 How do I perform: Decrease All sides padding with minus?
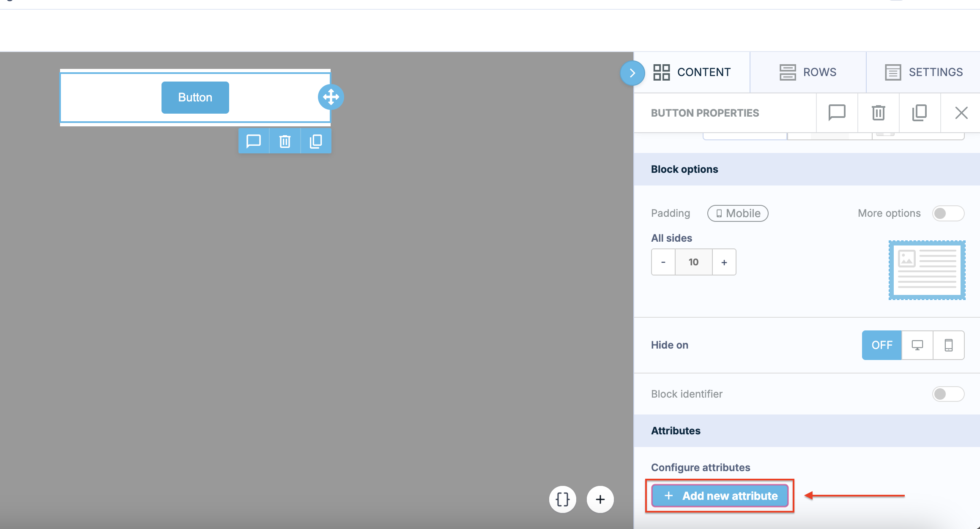click(x=663, y=262)
